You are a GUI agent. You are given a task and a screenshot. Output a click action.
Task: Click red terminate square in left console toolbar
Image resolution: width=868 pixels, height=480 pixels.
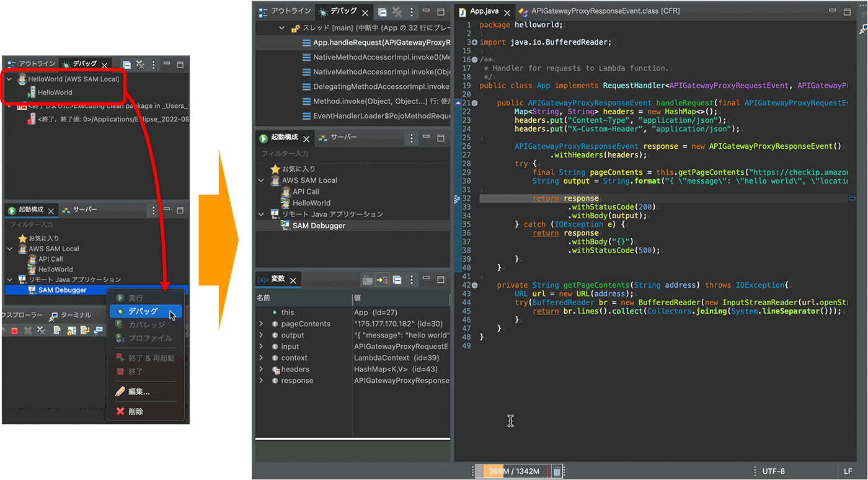pos(15,331)
